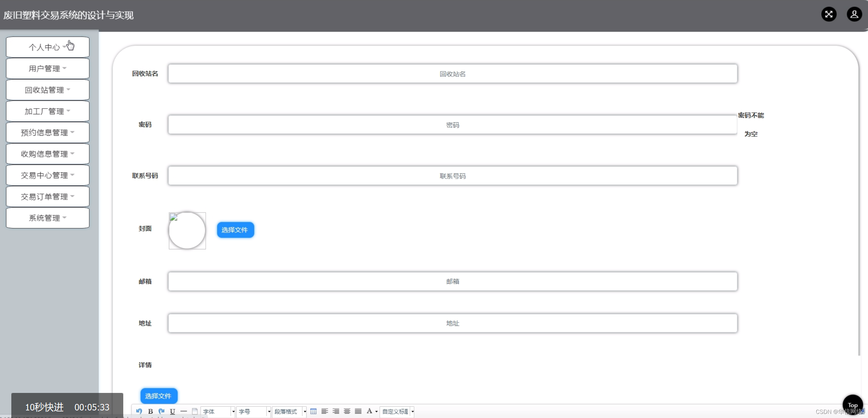Click the fullscreen icon in header
Screen dimensions: 868x418
click(x=829, y=14)
